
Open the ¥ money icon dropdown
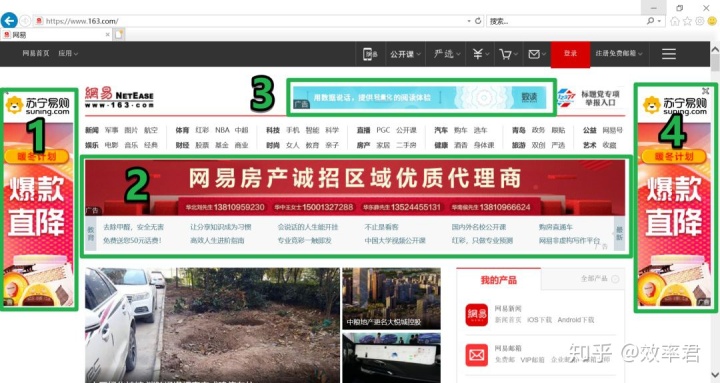coord(481,54)
